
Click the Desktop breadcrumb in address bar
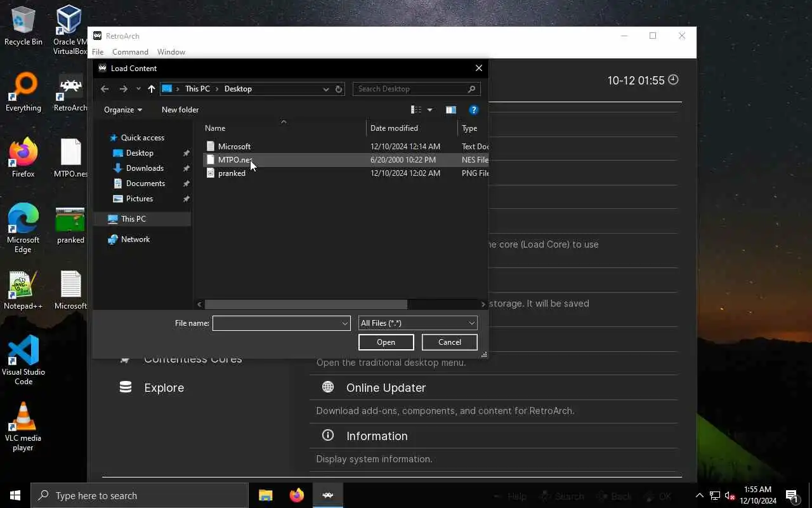pyautogui.click(x=238, y=89)
